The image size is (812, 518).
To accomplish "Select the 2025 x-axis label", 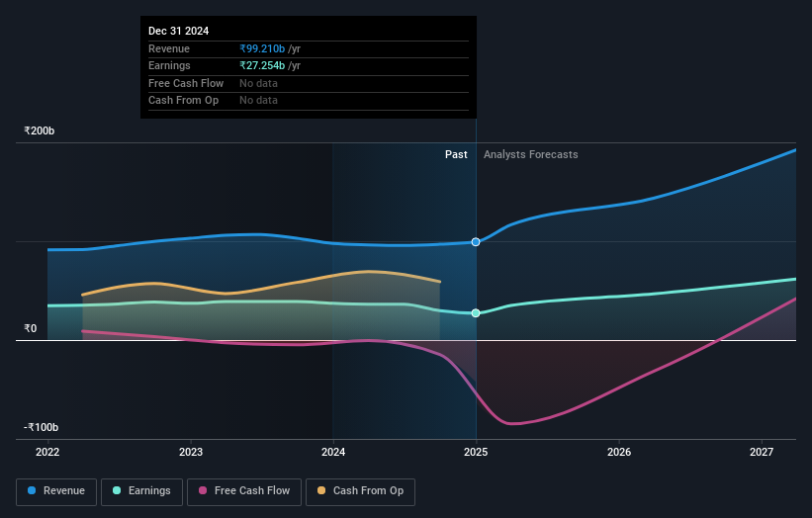I will click(476, 453).
